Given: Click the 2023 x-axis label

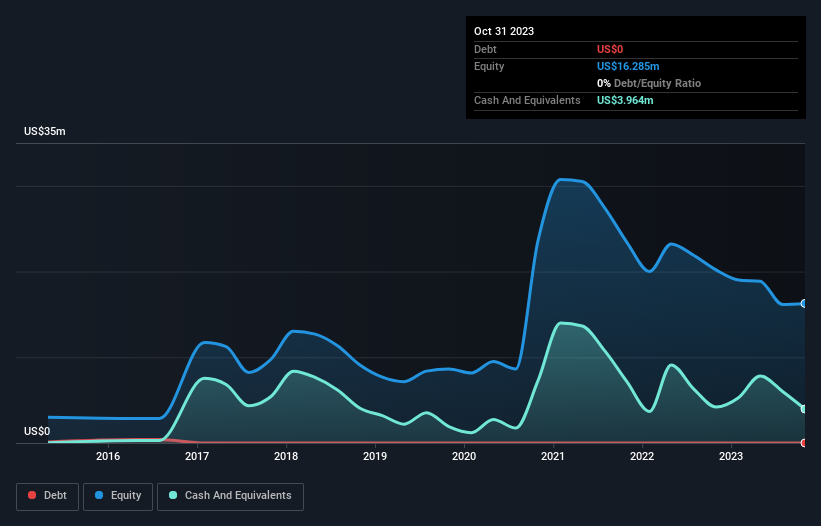Looking at the screenshot, I should 731,456.
